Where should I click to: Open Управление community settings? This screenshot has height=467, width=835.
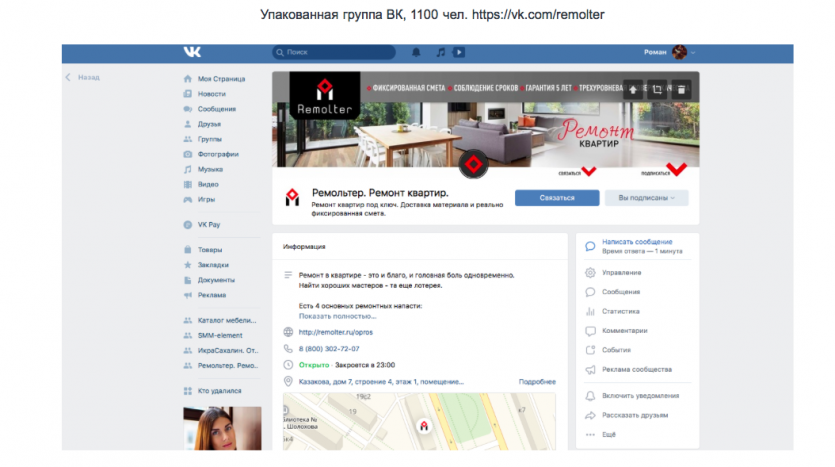(621, 272)
